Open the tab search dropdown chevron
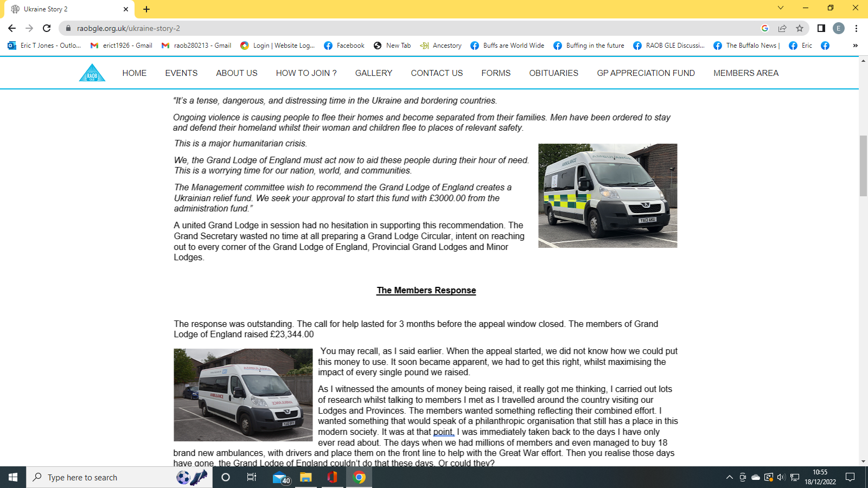Viewport: 868px width, 488px height. click(x=781, y=8)
